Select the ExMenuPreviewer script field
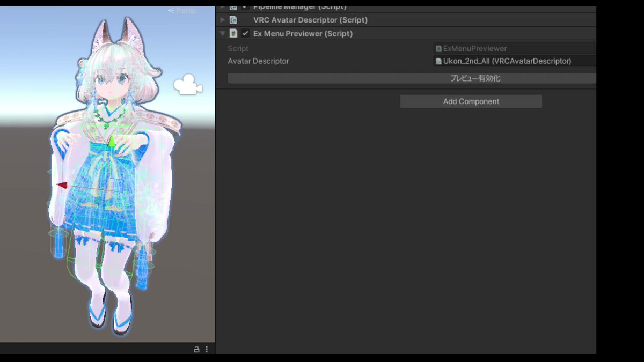Viewport: 644px width, 362px height. click(515, 48)
